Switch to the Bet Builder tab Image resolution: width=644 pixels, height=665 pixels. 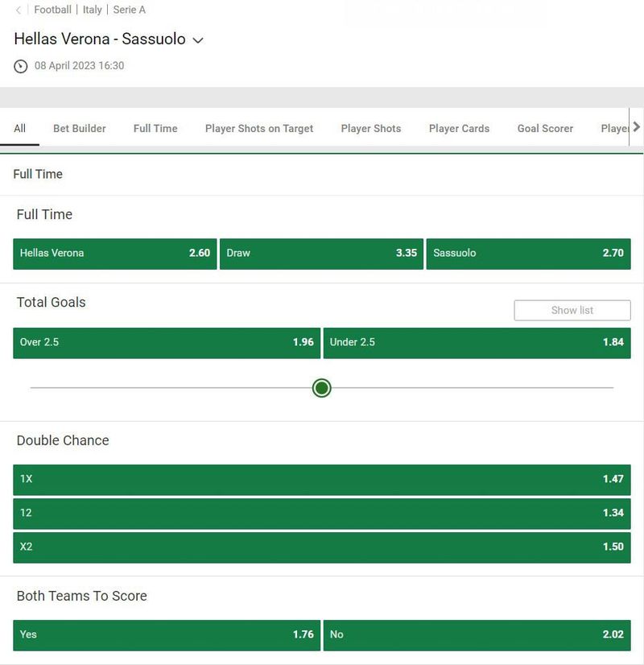point(79,128)
